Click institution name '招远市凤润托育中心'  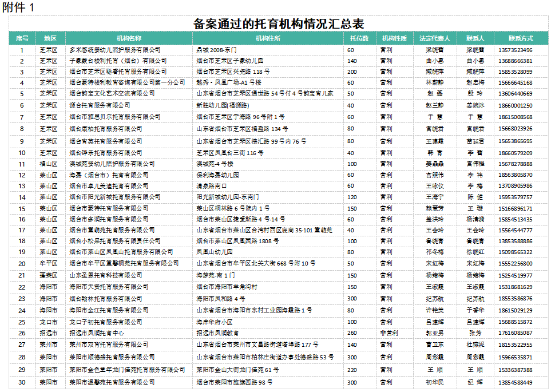tap(97, 333)
